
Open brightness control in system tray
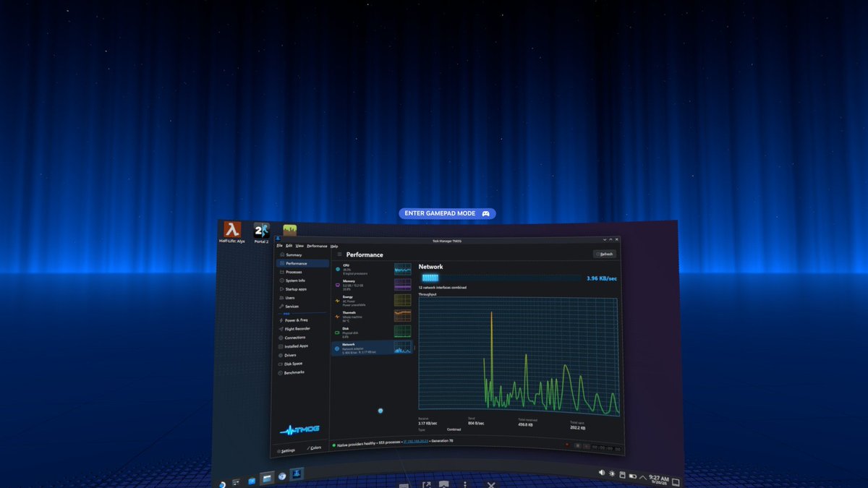[613, 474]
